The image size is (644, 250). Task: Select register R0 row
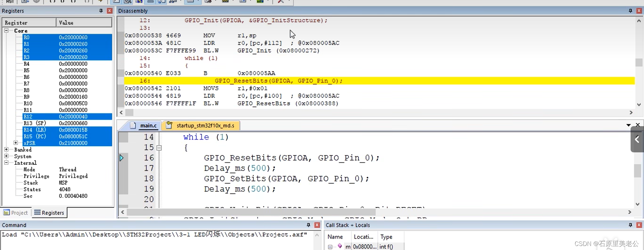pyautogui.click(x=67, y=37)
